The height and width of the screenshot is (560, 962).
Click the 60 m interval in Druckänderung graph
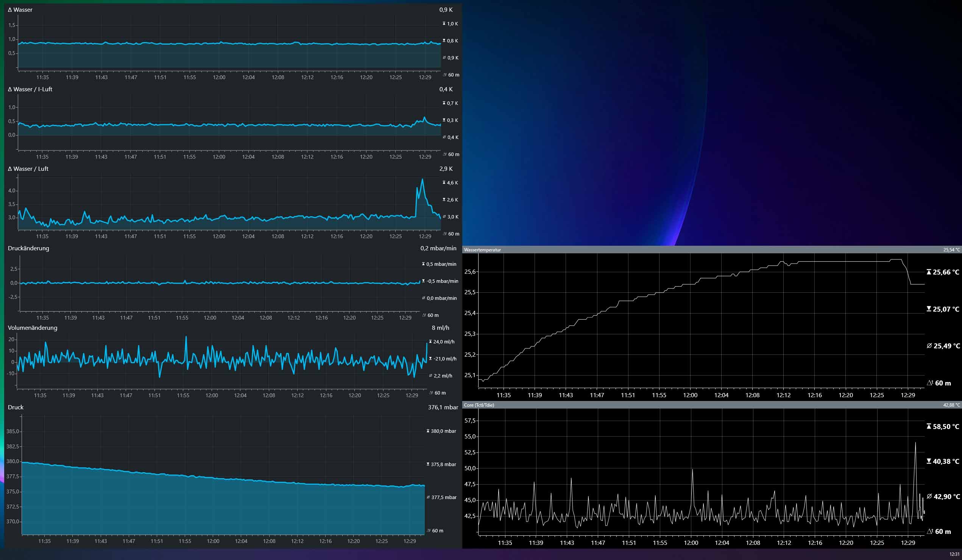[433, 315]
